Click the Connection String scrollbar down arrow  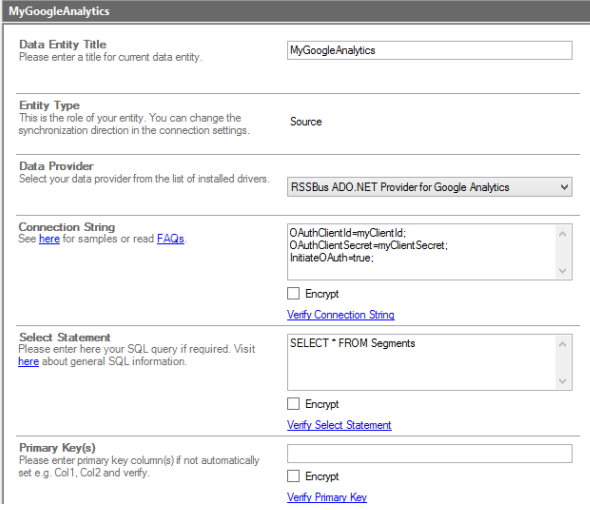563,271
